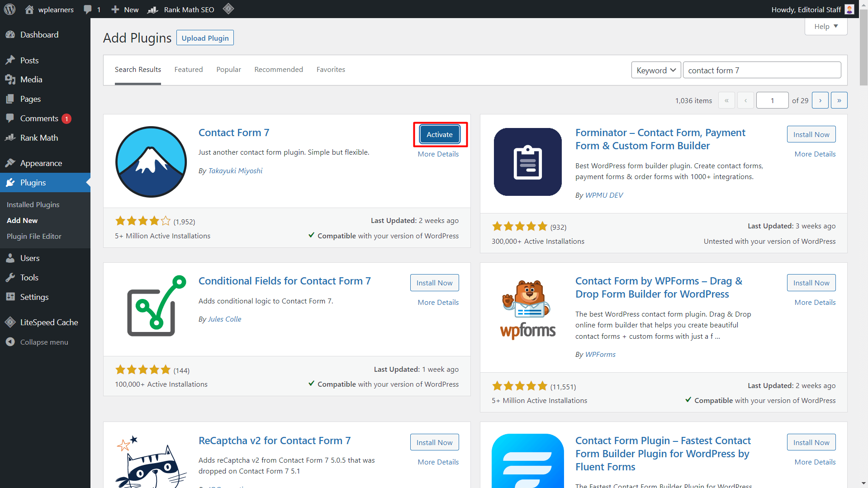Open Plugin File Editor submenu item
Image resolution: width=868 pixels, height=488 pixels.
[x=34, y=237]
